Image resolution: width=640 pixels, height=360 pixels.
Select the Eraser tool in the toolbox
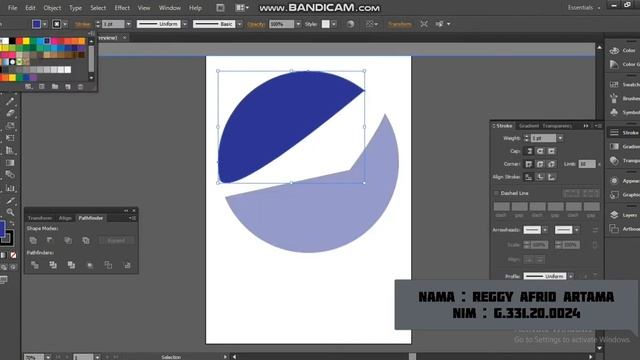point(10,113)
